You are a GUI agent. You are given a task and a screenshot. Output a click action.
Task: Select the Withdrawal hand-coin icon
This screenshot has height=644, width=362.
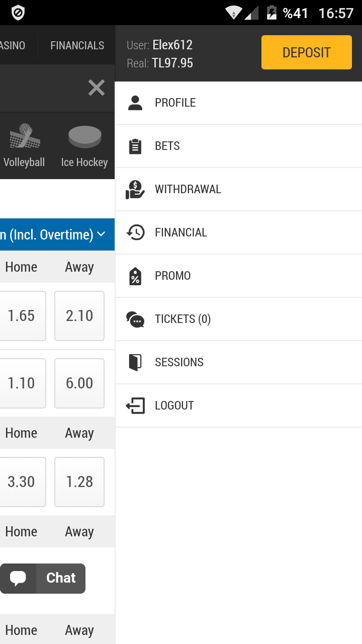[135, 190]
